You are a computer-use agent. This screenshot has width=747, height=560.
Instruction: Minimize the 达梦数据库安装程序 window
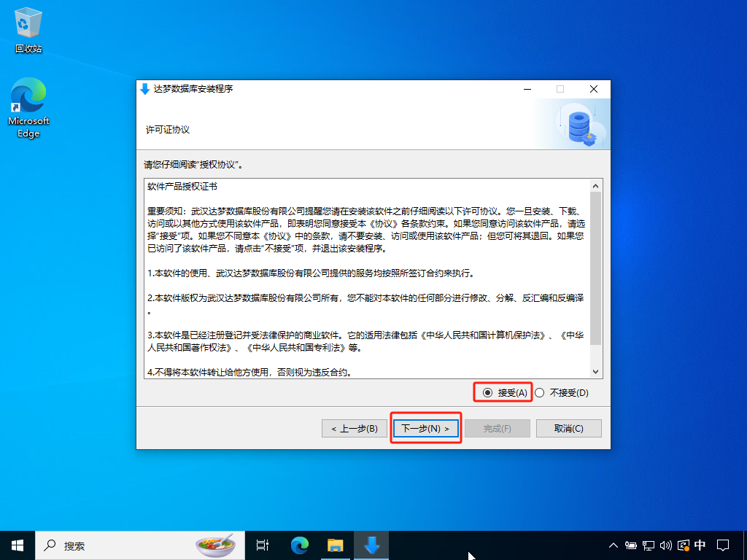pos(527,89)
